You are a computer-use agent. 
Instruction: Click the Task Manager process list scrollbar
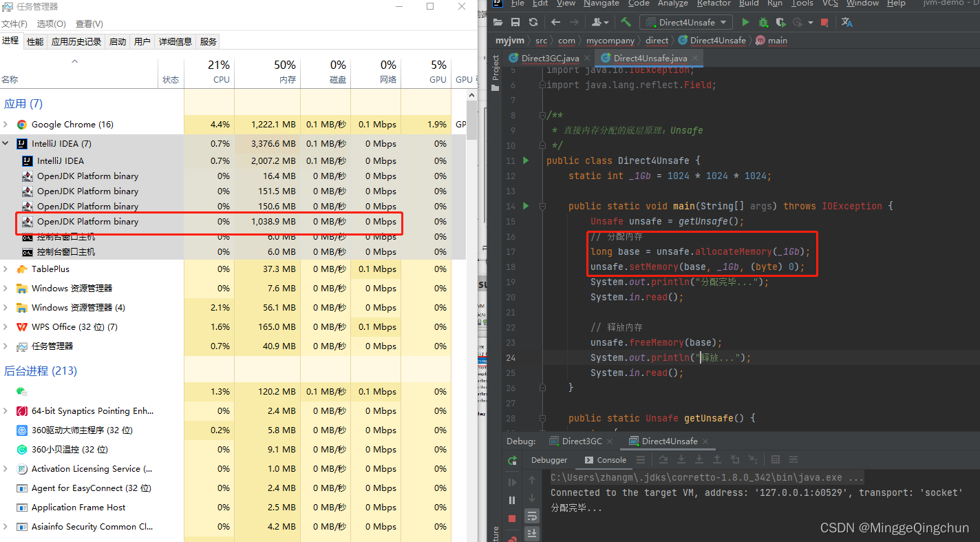click(471, 121)
